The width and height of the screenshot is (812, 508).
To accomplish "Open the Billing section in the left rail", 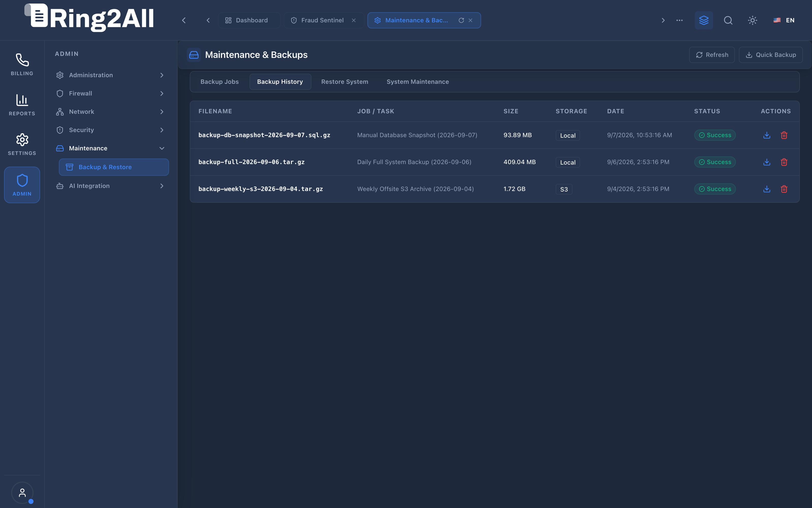I will click(22, 65).
